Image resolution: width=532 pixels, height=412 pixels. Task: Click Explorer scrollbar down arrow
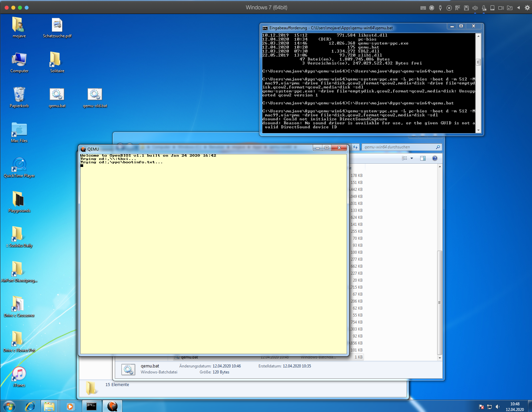pos(440,358)
